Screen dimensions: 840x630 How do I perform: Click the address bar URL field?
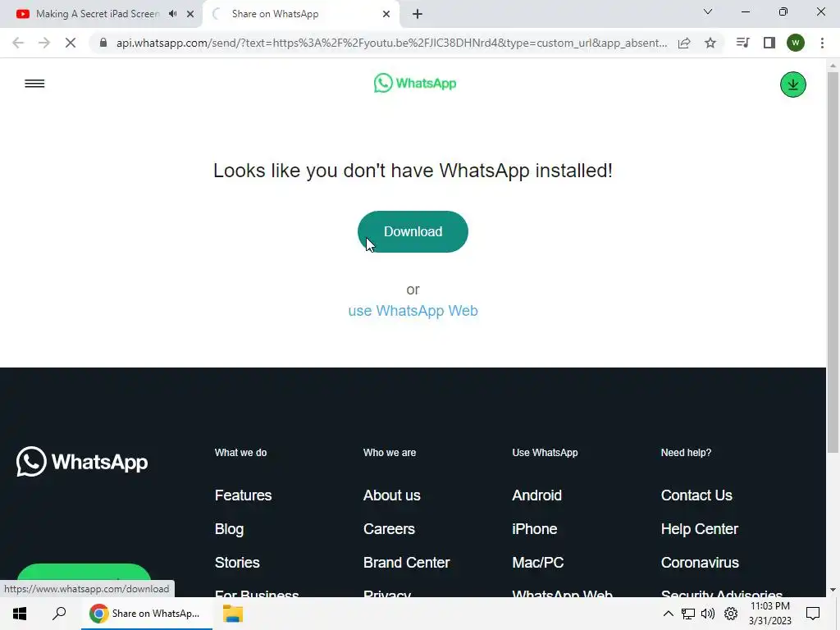pyautogui.click(x=392, y=43)
